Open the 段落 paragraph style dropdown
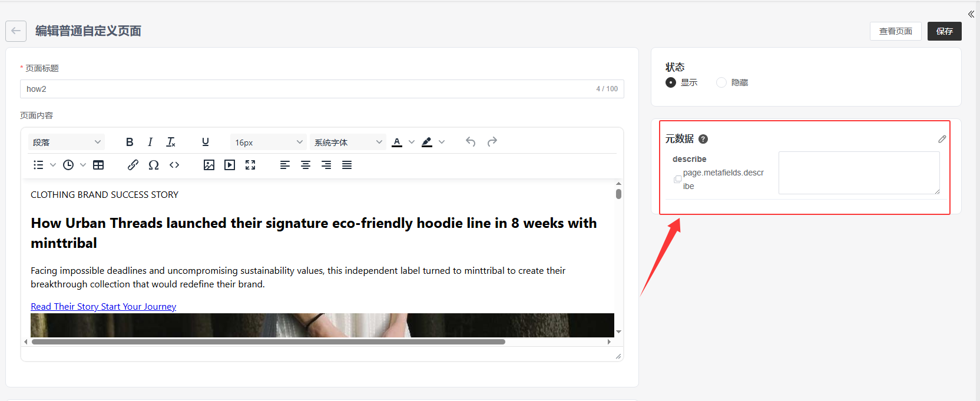 click(x=66, y=142)
